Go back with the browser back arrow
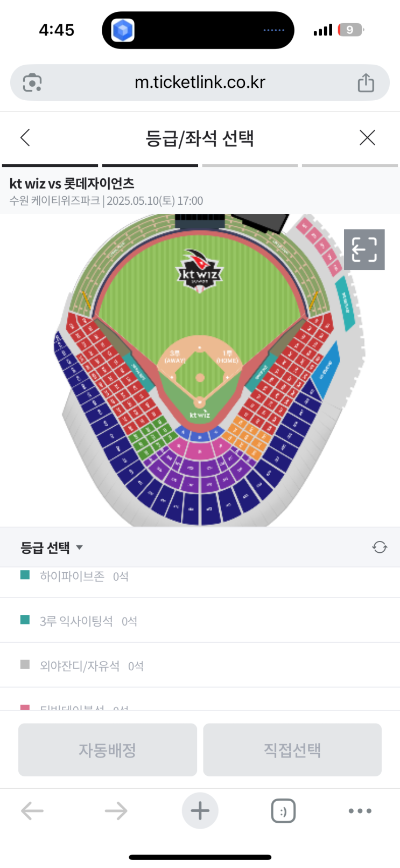This screenshot has width=400, height=868. click(x=32, y=810)
